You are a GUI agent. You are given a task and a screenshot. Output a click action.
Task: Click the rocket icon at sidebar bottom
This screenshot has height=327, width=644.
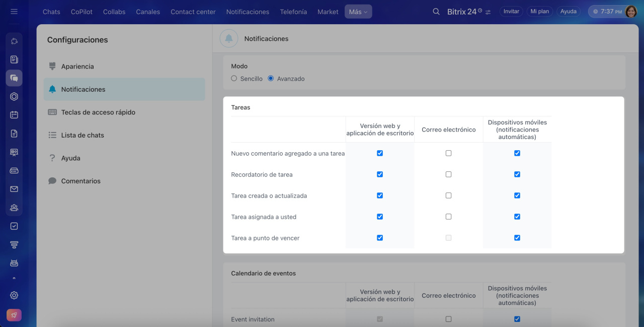click(14, 315)
